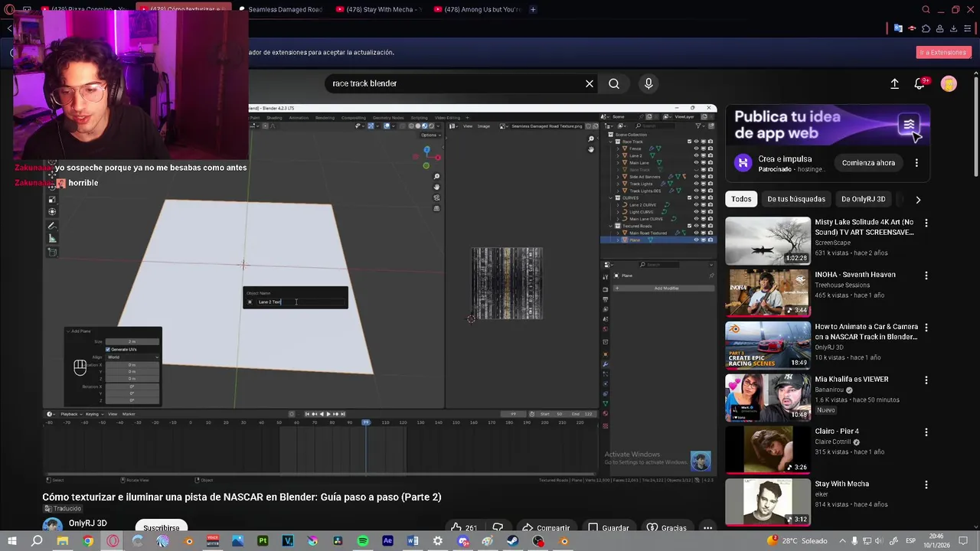Select rendered viewport shading icon
The width and height of the screenshot is (980, 551).
[x=432, y=126]
